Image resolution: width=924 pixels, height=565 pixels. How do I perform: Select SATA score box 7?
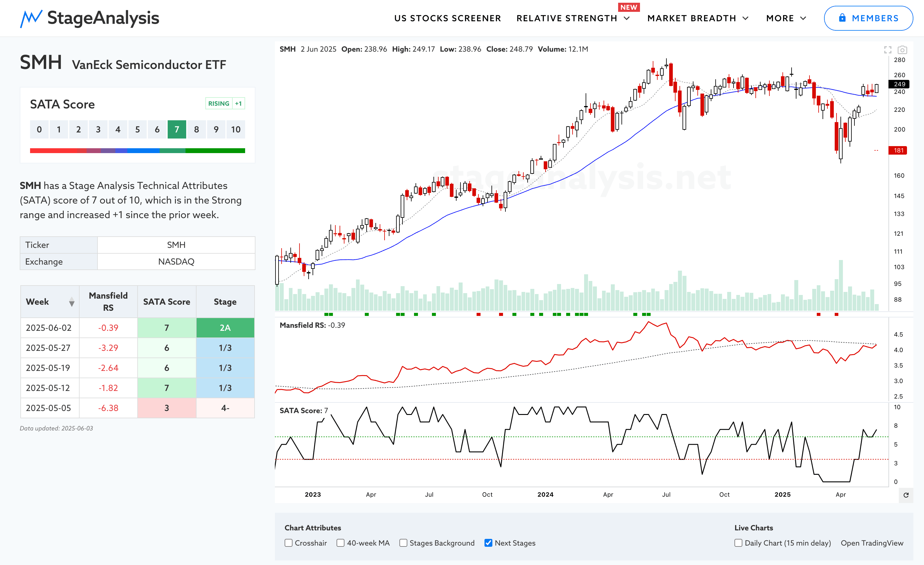point(176,129)
